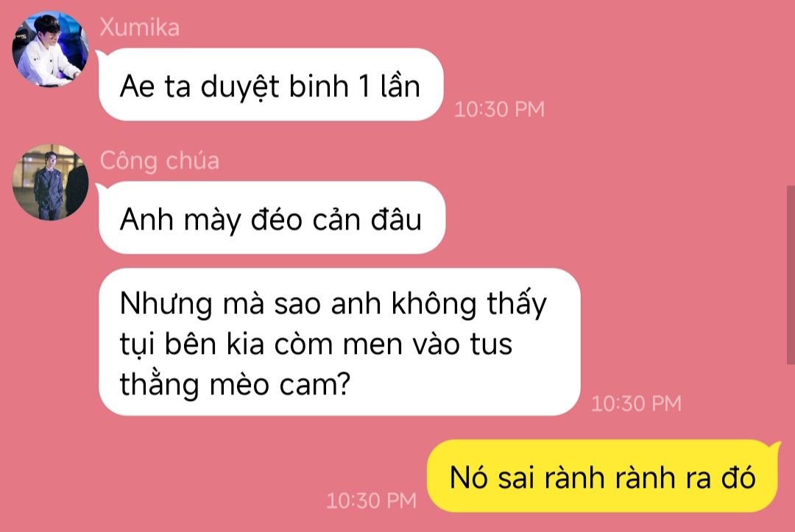Click the word 'không' in Công chúa's message
Screen dimensions: 795x532
pos(434,305)
